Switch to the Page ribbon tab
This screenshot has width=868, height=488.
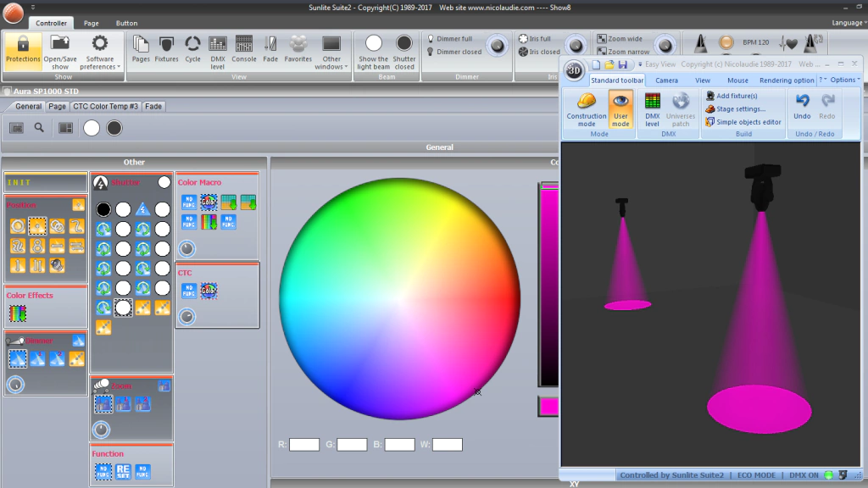coord(92,23)
